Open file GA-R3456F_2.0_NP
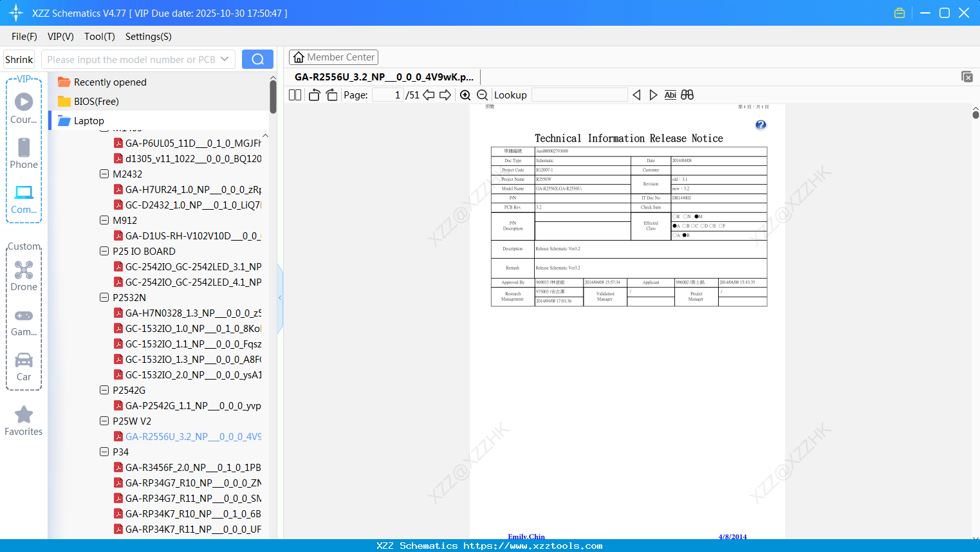980x552 pixels. click(x=187, y=467)
